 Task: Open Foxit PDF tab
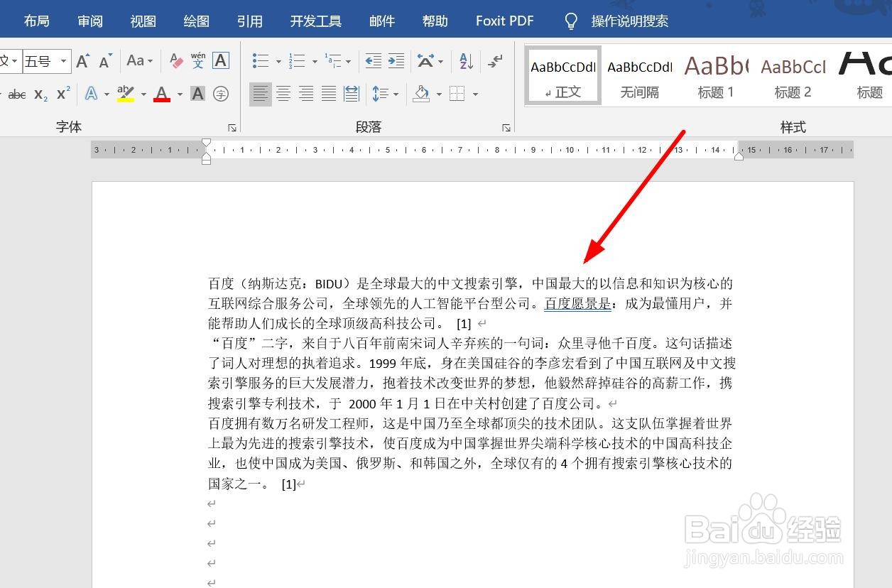(x=505, y=21)
